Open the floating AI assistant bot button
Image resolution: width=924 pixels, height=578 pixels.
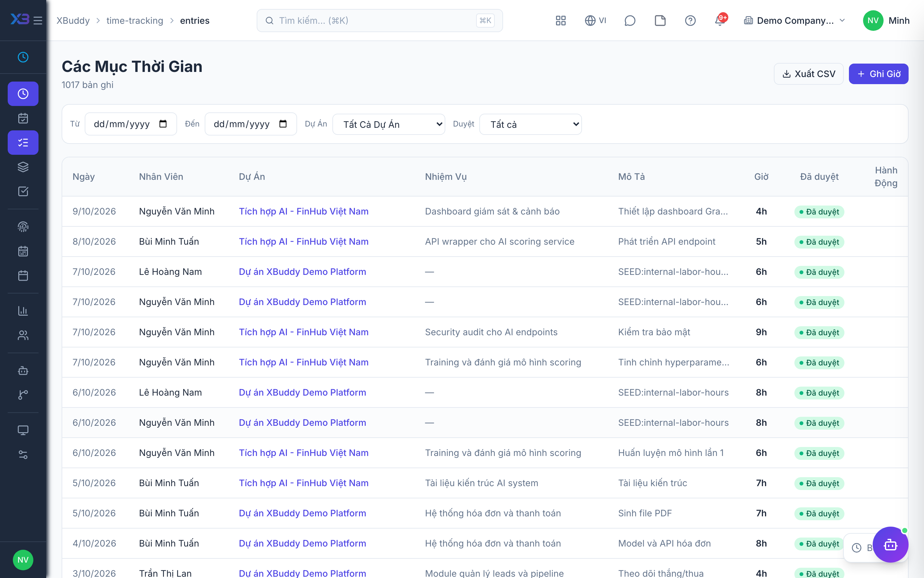point(890,544)
